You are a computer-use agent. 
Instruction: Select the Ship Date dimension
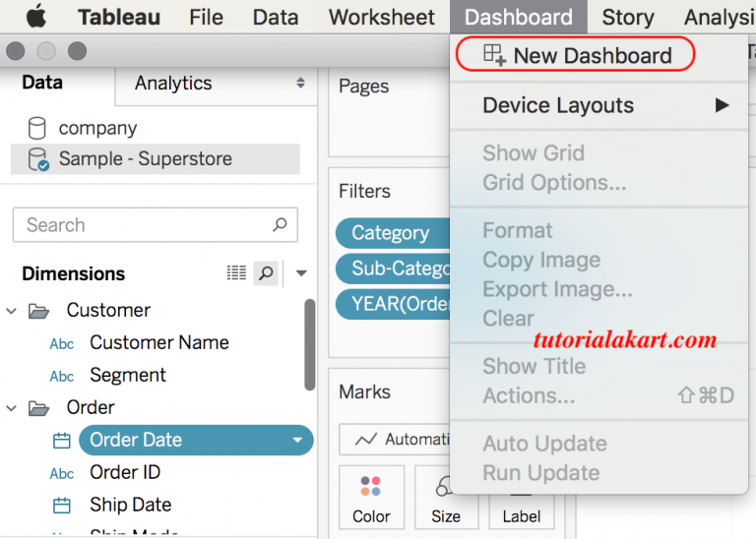[x=131, y=505]
